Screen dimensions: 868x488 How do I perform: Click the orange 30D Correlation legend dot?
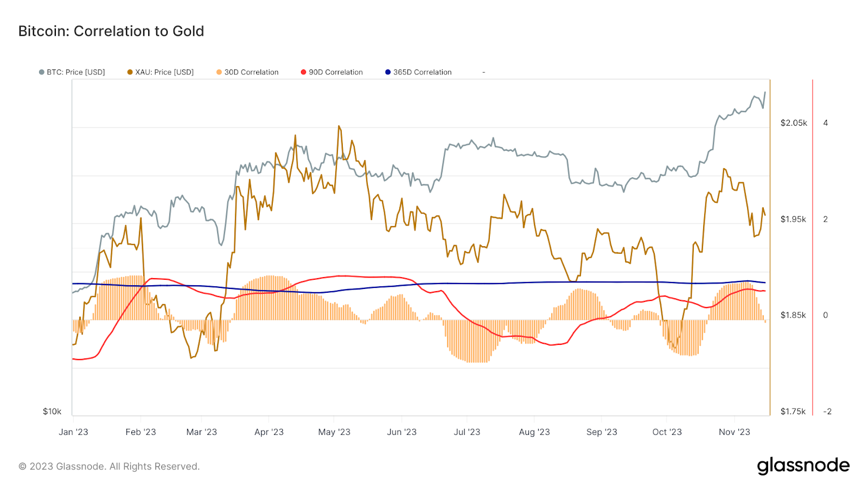click(219, 72)
